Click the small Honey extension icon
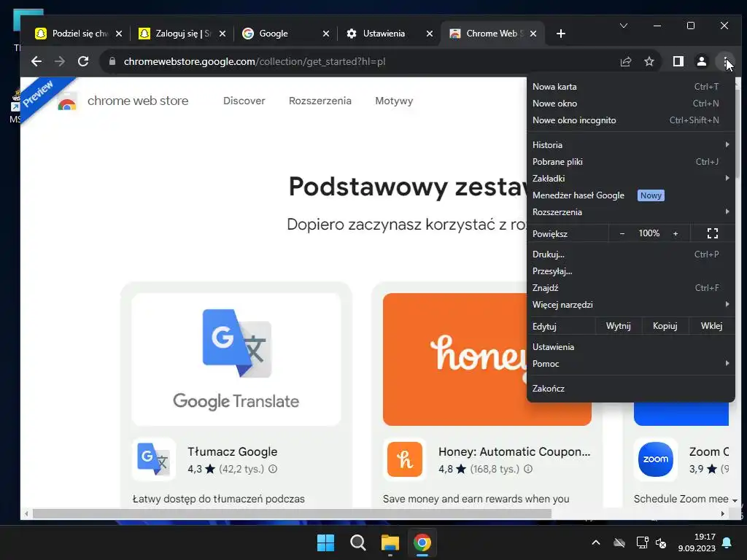 point(404,459)
